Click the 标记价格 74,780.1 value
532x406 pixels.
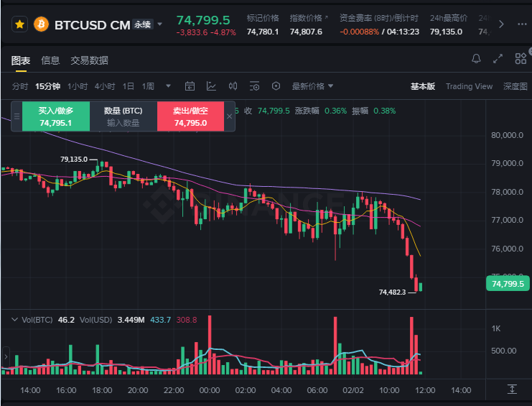click(x=263, y=32)
